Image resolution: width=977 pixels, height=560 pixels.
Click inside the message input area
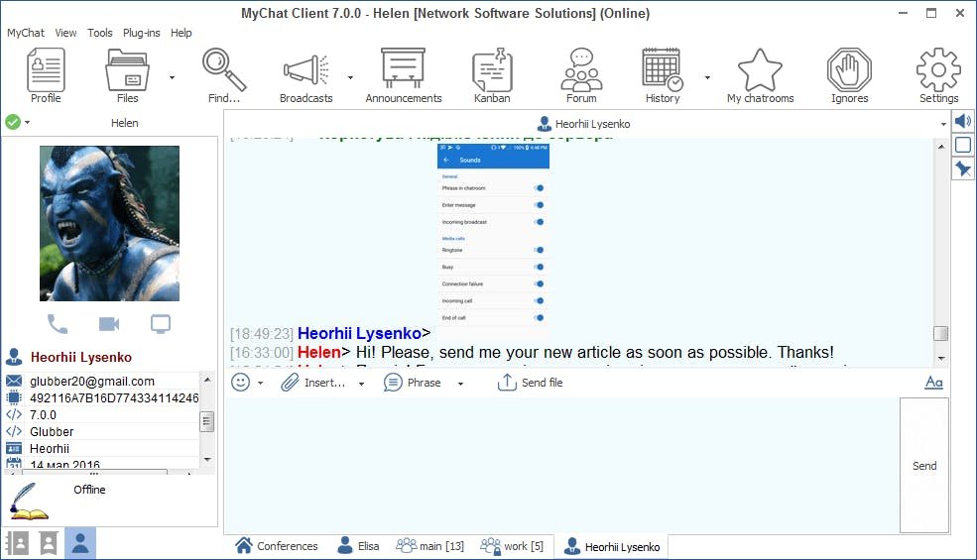[561, 465]
